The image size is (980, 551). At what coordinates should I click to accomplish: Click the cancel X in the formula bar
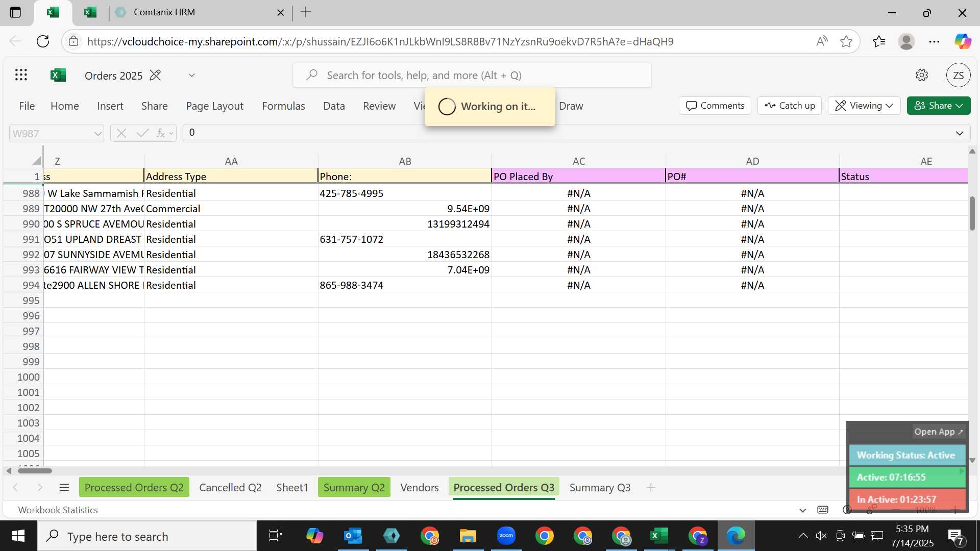[121, 133]
